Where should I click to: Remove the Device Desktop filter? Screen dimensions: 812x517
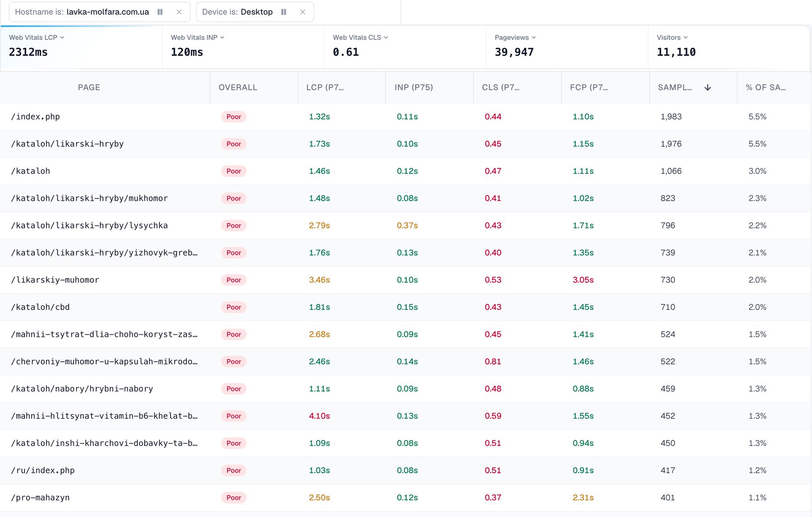303,12
